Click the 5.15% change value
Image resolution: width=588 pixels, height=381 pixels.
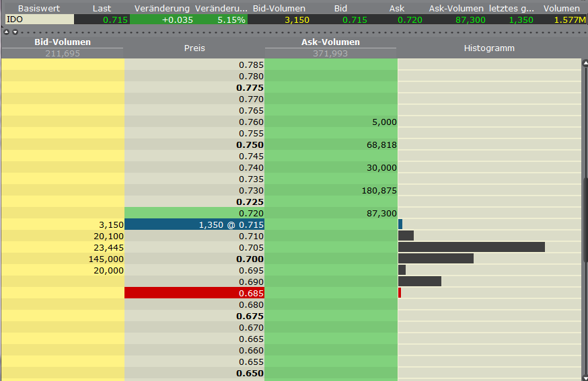tap(231, 20)
